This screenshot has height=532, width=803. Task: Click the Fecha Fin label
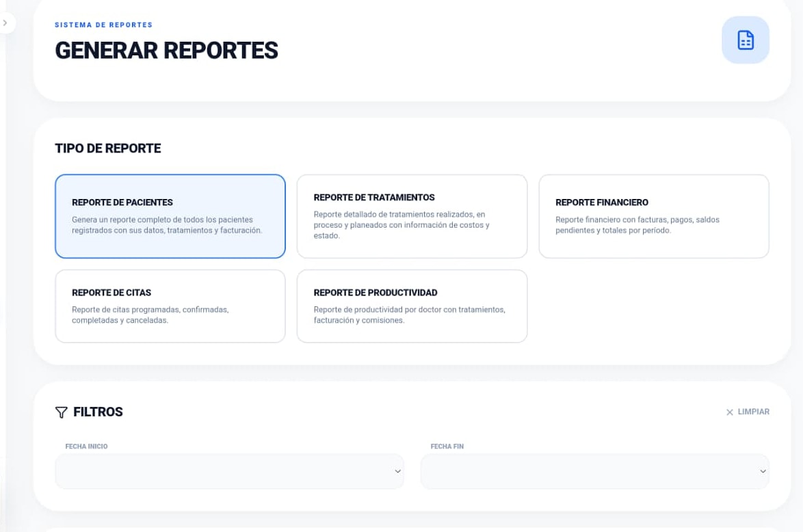(447, 447)
